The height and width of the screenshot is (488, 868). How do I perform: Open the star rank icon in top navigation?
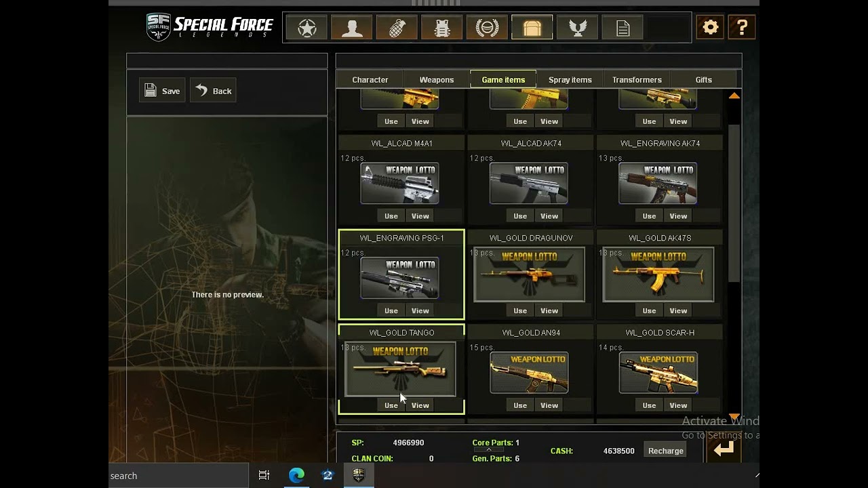307,28
